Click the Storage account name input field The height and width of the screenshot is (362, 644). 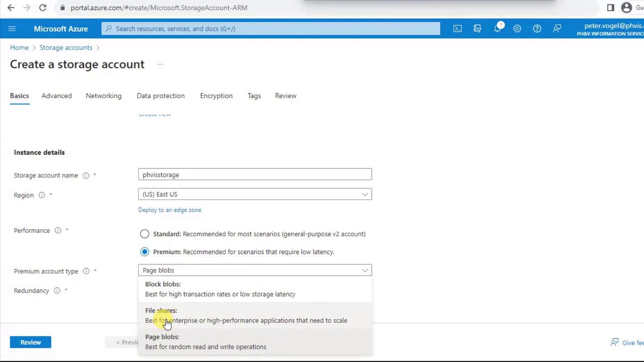click(255, 175)
